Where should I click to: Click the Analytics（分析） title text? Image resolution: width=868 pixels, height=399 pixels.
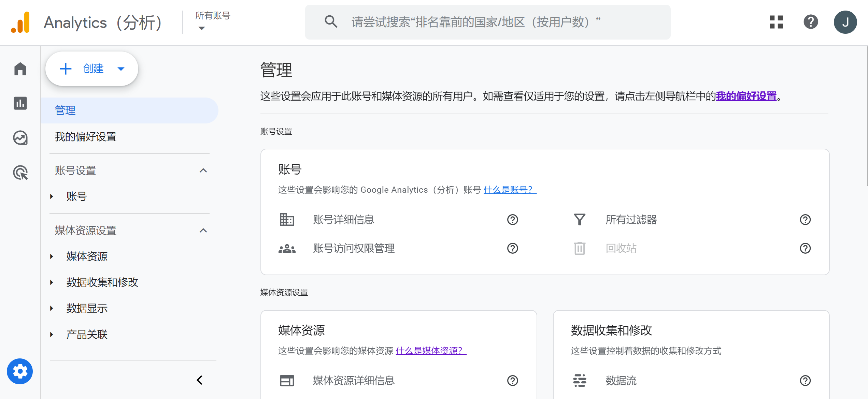pyautogui.click(x=103, y=23)
